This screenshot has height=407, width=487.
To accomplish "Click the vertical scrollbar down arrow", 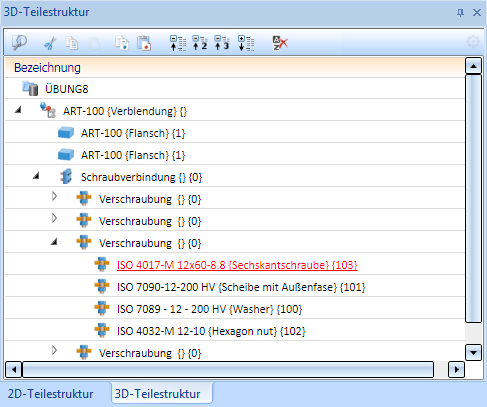I will (473, 352).
